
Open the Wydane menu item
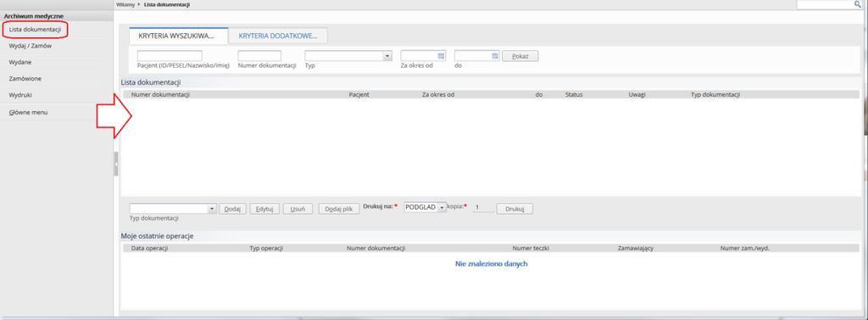(20, 62)
